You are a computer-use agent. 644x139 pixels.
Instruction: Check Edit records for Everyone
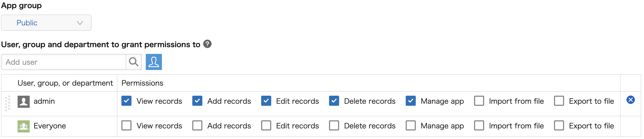(x=266, y=125)
